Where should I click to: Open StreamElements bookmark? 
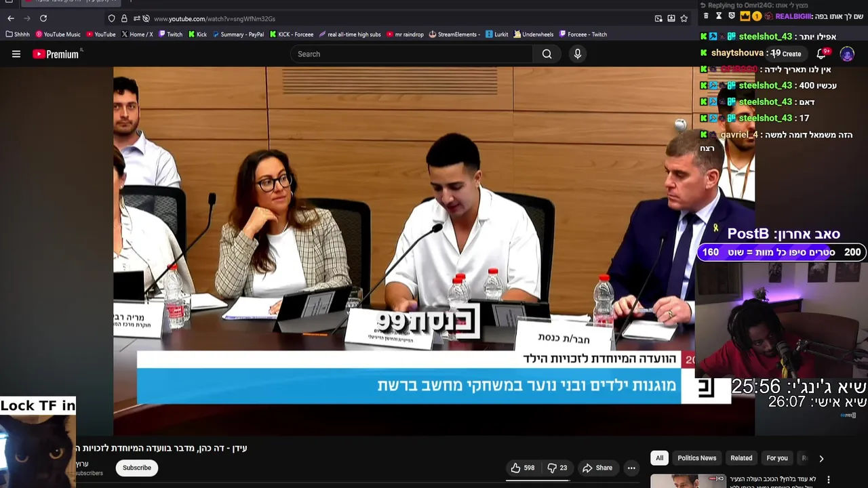click(x=454, y=35)
